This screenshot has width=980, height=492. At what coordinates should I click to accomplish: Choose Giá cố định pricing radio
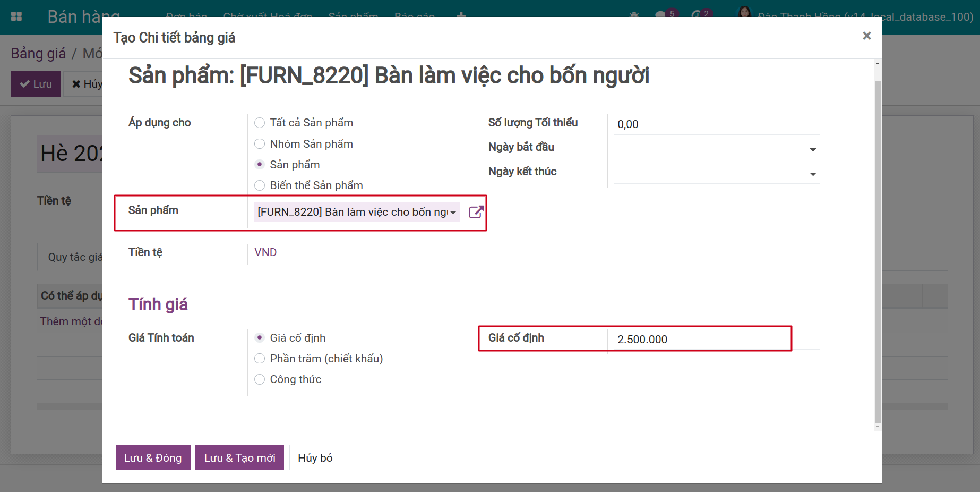260,338
